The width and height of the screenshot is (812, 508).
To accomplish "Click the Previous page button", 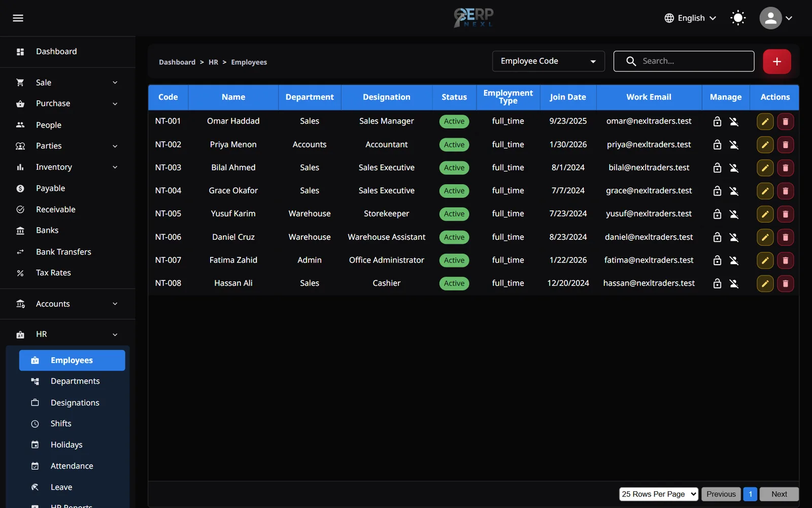I will pos(721,494).
